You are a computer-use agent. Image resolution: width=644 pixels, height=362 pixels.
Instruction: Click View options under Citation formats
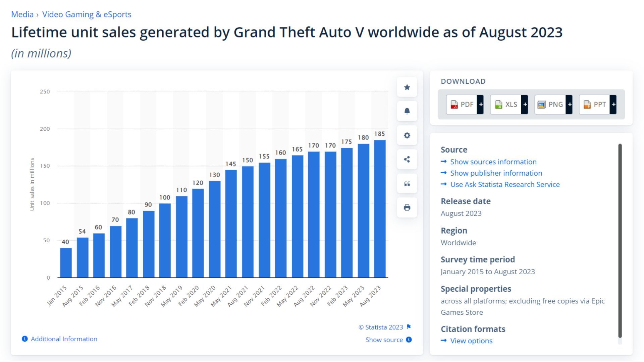coord(471,341)
